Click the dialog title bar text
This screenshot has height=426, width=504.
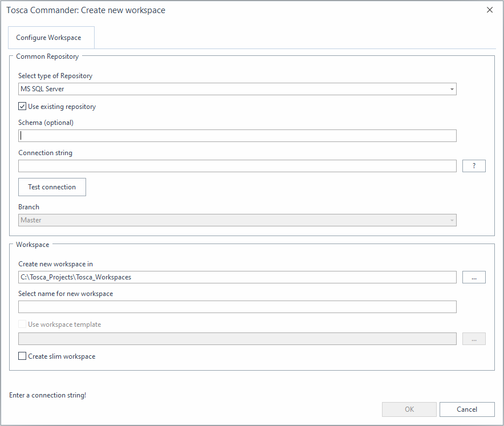click(86, 10)
